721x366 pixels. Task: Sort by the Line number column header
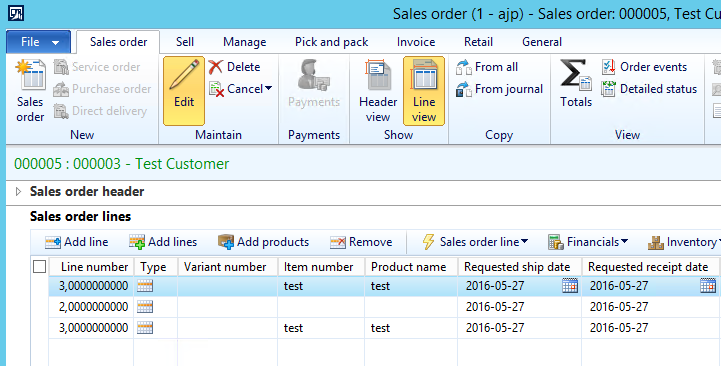92,267
